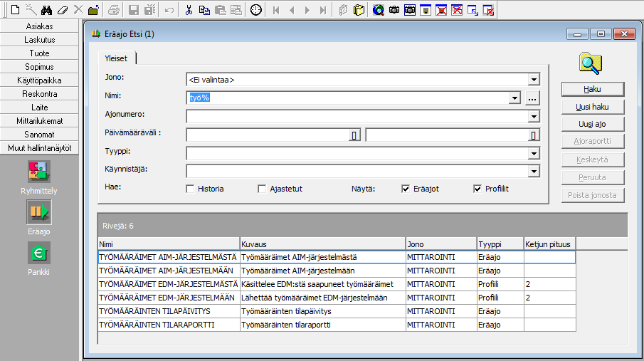Expand the Käynnistäjä dropdown
The width and height of the screenshot is (644, 361).
click(534, 172)
